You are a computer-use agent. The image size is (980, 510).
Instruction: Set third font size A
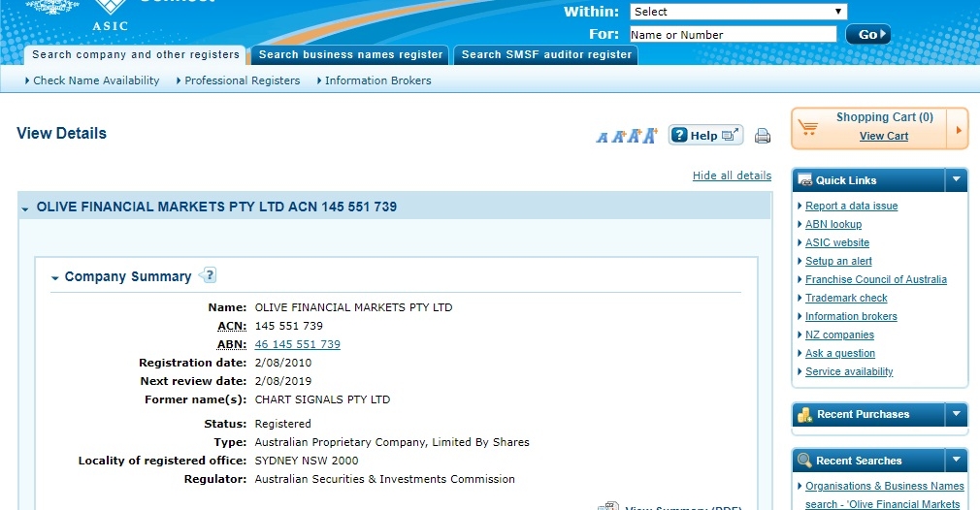[635, 136]
